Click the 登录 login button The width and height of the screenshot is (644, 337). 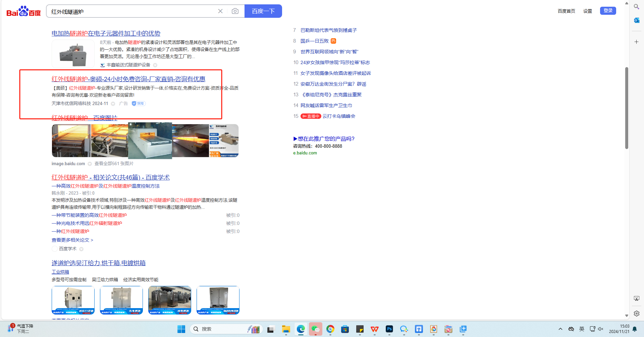click(x=608, y=11)
